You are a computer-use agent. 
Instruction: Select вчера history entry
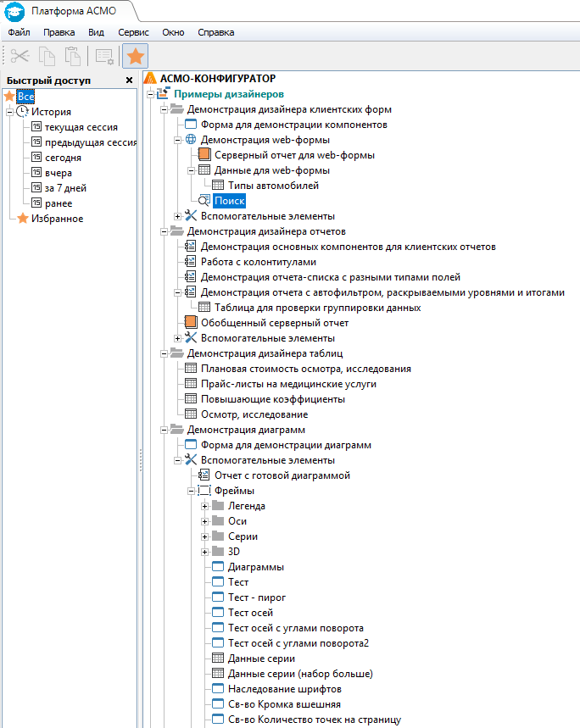[59, 173]
